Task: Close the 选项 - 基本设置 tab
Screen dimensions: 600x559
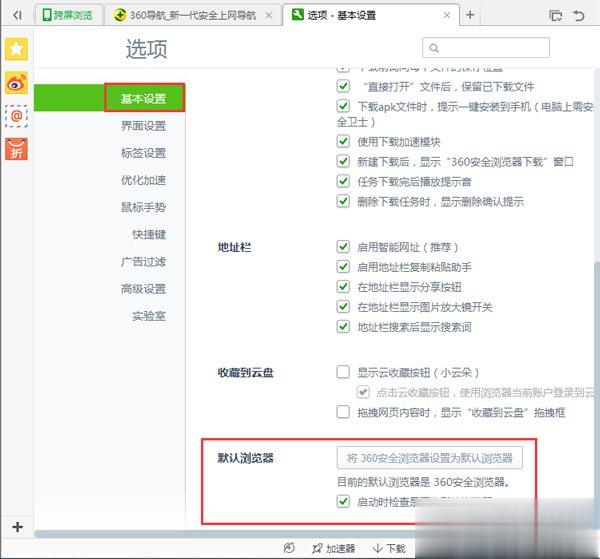Action: pyautogui.click(x=447, y=15)
